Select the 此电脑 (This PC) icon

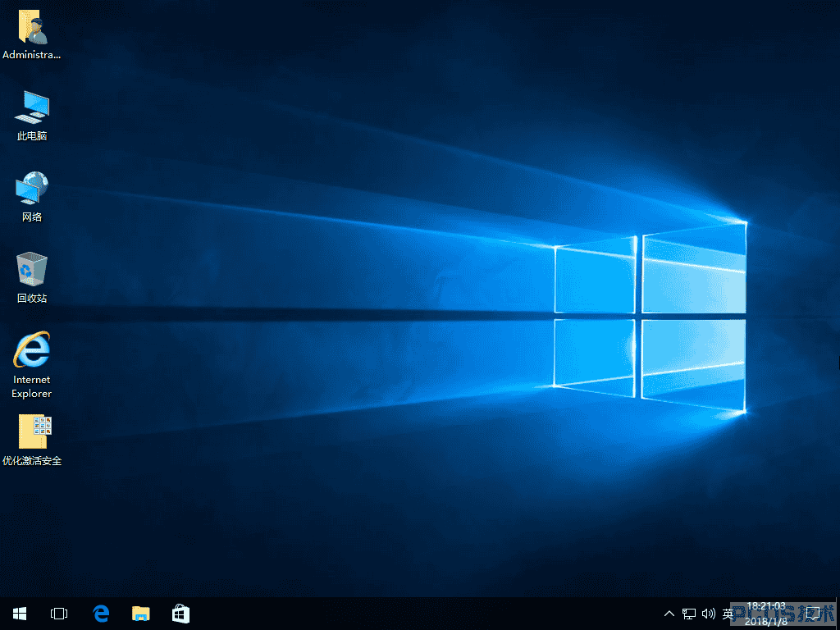point(32,115)
